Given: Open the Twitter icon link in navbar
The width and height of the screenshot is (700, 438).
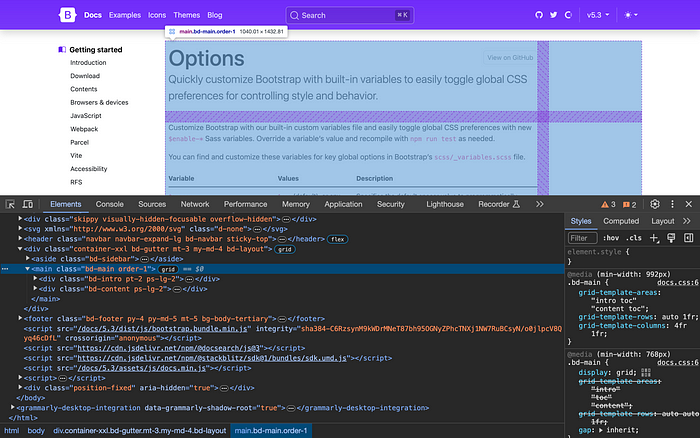Looking at the screenshot, I should click(x=554, y=15).
